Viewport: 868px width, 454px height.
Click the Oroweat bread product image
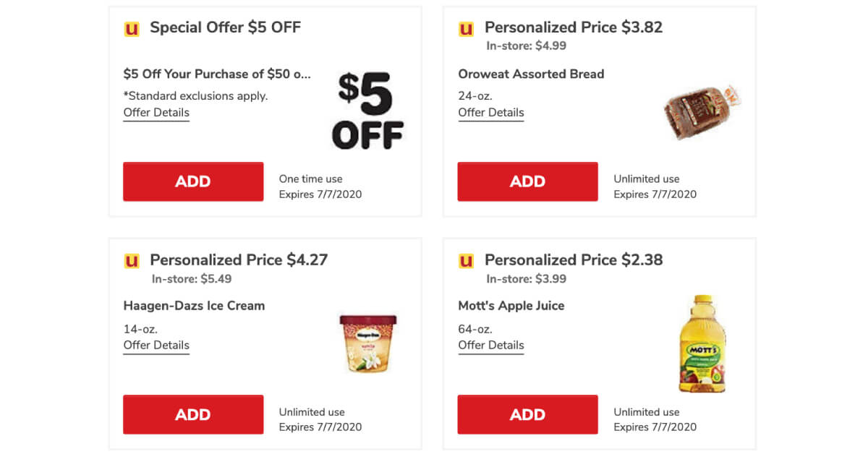(x=702, y=112)
